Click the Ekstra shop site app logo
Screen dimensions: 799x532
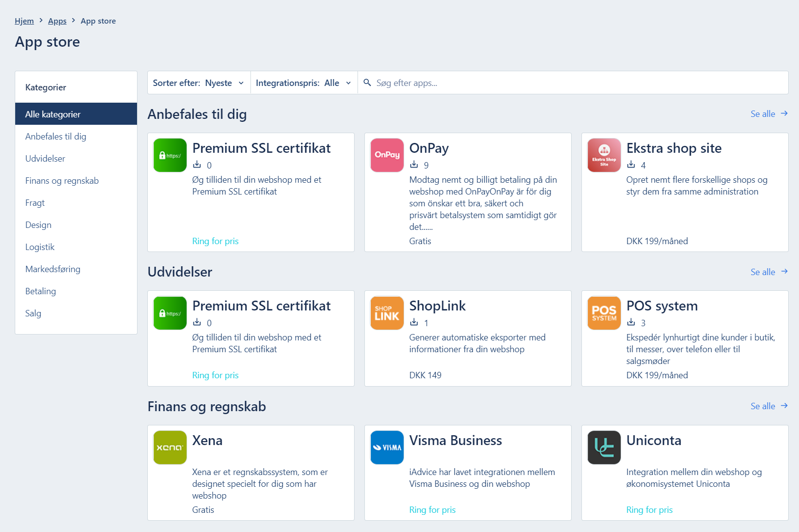point(604,155)
